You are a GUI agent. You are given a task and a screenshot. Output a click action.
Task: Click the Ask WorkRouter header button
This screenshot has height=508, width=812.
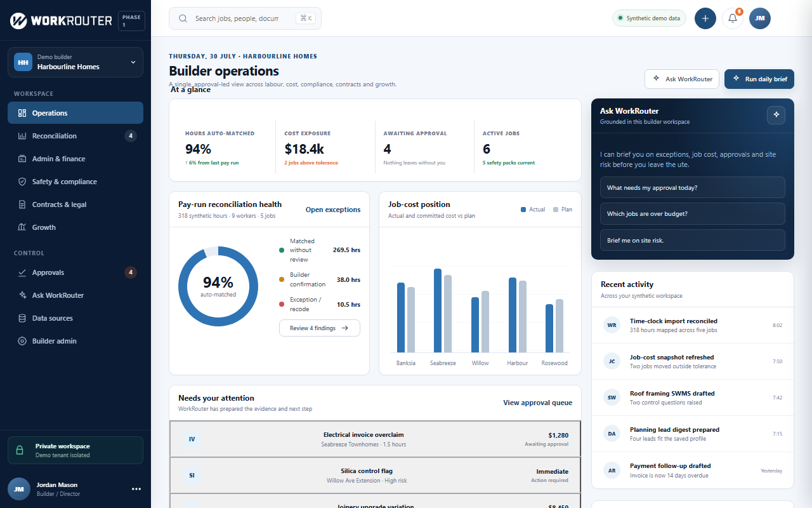[682, 79]
